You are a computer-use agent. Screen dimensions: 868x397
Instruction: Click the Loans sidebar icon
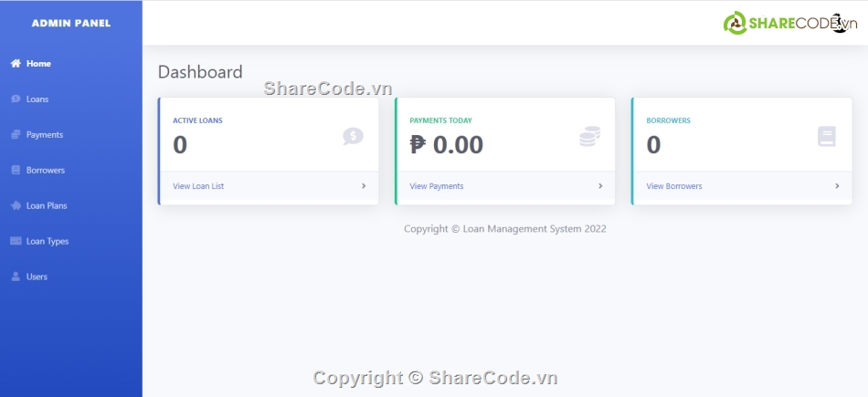click(x=16, y=99)
